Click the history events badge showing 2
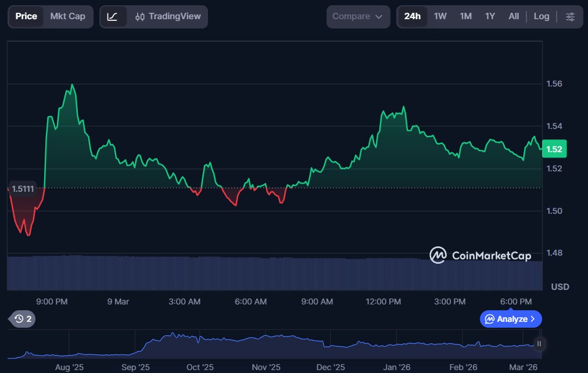 coord(23,318)
